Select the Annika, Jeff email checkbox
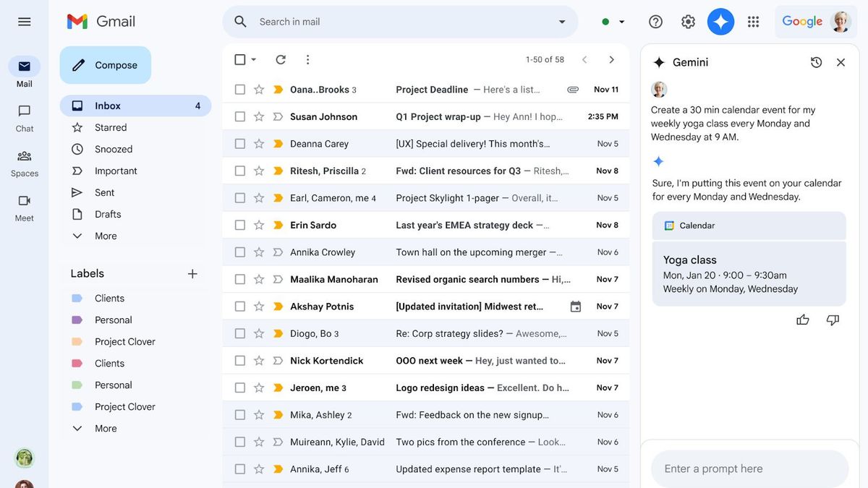The width and height of the screenshot is (868, 488). tap(240, 469)
